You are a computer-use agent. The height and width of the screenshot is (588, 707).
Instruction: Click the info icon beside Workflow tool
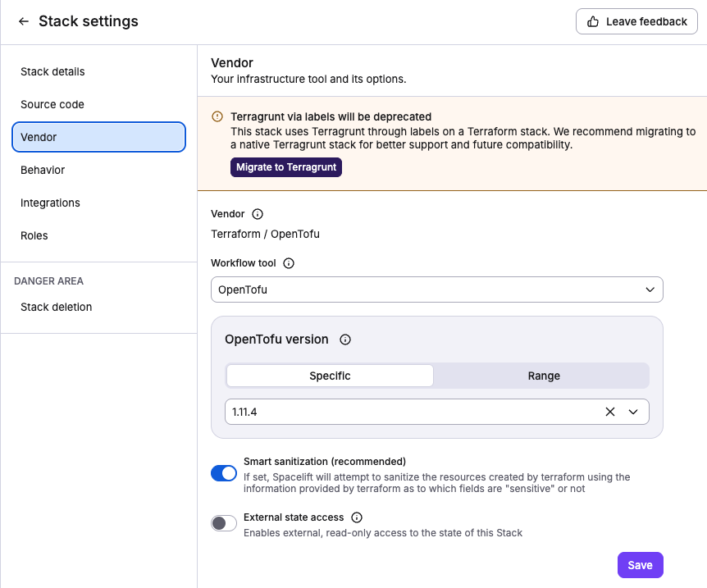click(x=287, y=263)
